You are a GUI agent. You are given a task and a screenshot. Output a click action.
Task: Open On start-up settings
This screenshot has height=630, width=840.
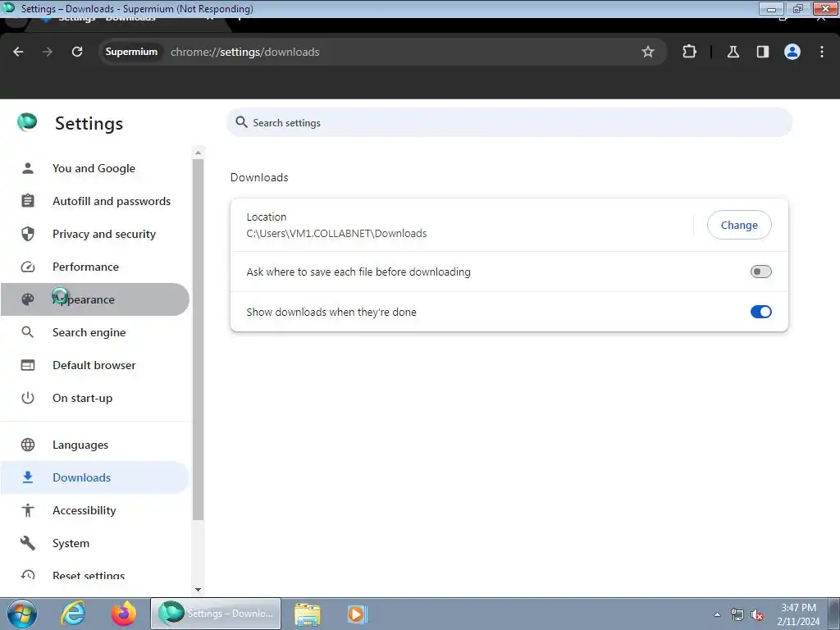point(94,398)
